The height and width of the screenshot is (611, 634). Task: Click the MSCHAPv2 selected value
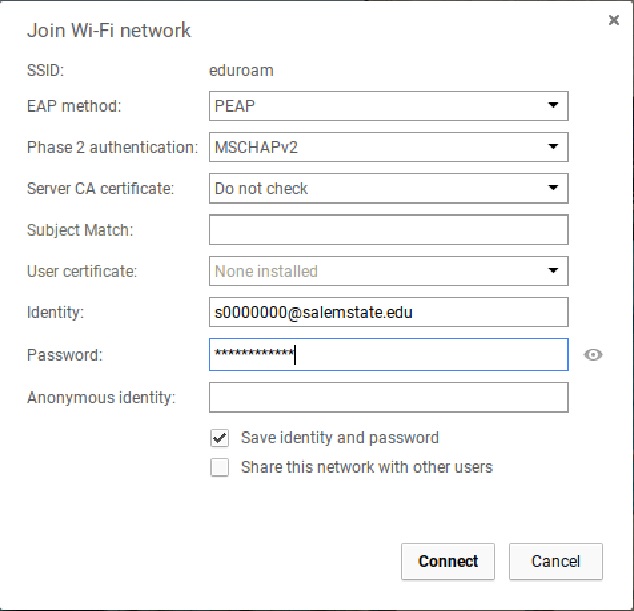tap(256, 147)
